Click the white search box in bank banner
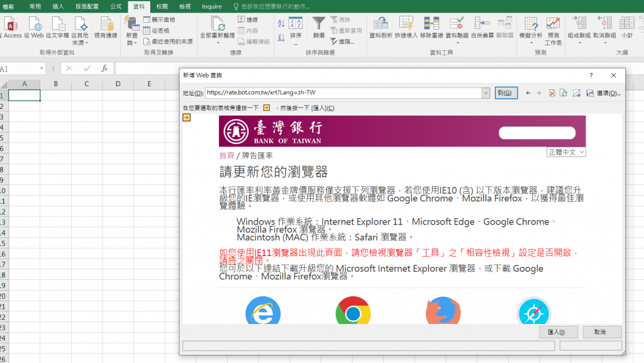Screen dimensions: 644x363 point(537,133)
